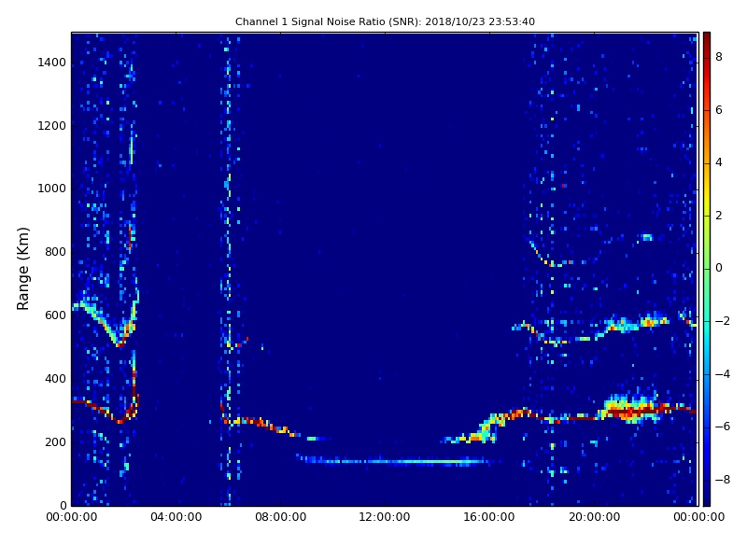
Task: Click the colorbar label 2
Action: click(719, 216)
